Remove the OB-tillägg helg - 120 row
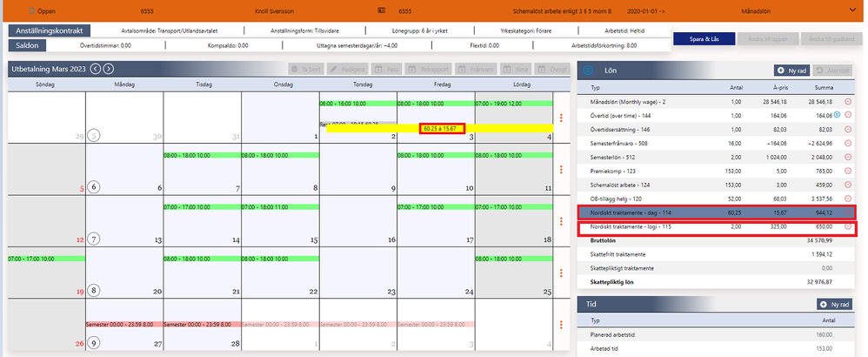Image resolution: width=868 pixels, height=357 pixels. (847, 199)
